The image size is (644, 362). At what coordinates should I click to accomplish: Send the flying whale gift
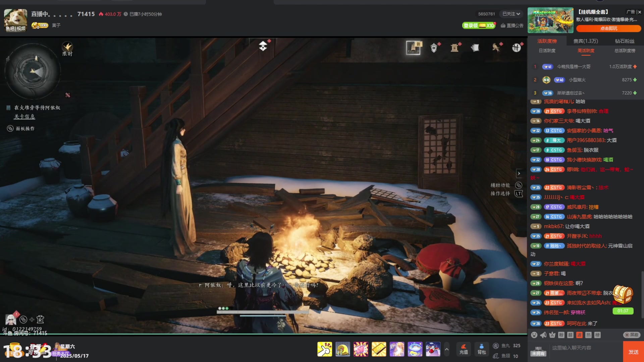coord(415,349)
